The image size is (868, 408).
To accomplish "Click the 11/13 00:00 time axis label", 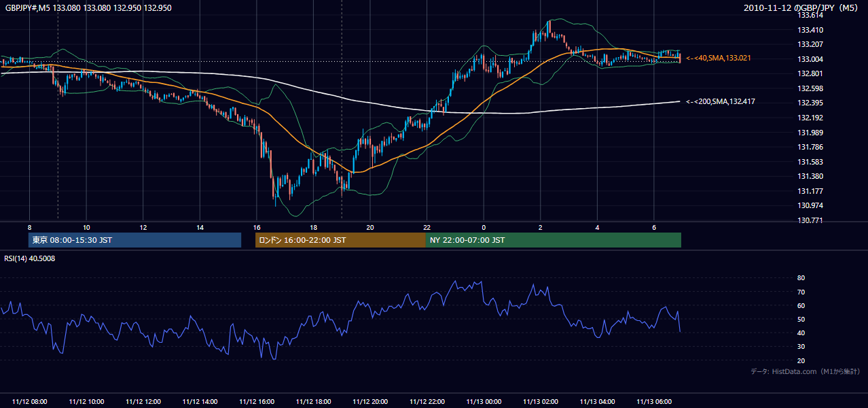I will tap(484, 402).
